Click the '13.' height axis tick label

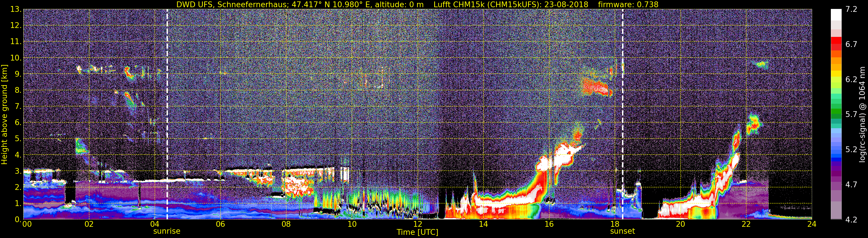tap(16, 10)
